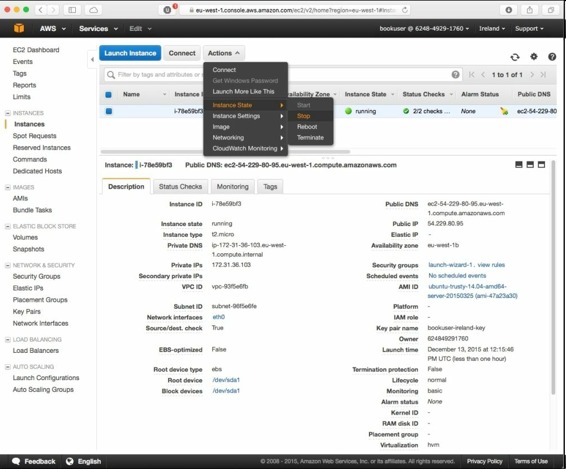Collapse the sidebar arrow
This screenshot has width=566, height=469.
click(x=92, y=59)
